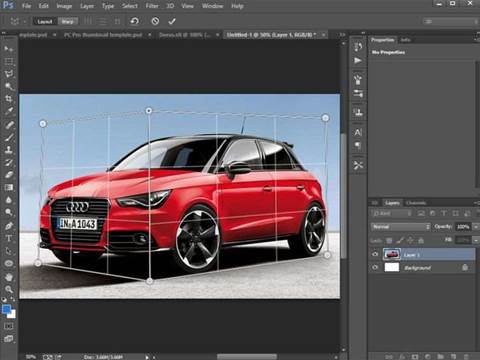Select the Gradient tool
This screenshot has width=480, height=360.
coord(8,187)
